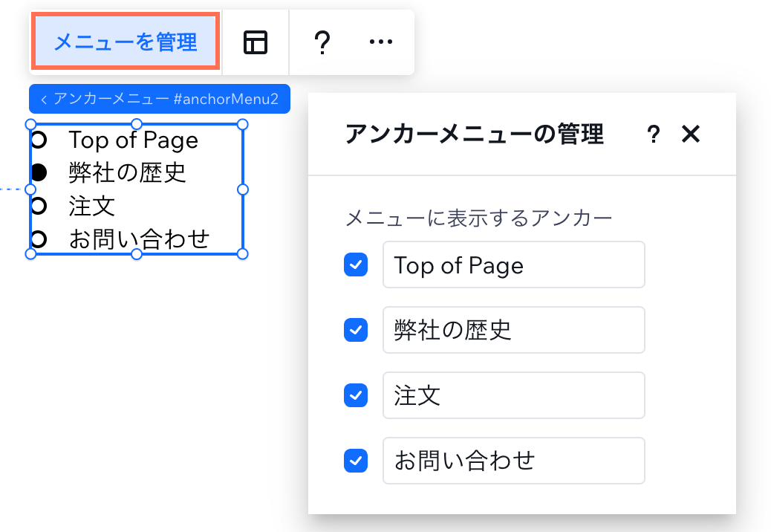Click the 注文 rename text field
This screenshot has height=532, width=771.
513,395
